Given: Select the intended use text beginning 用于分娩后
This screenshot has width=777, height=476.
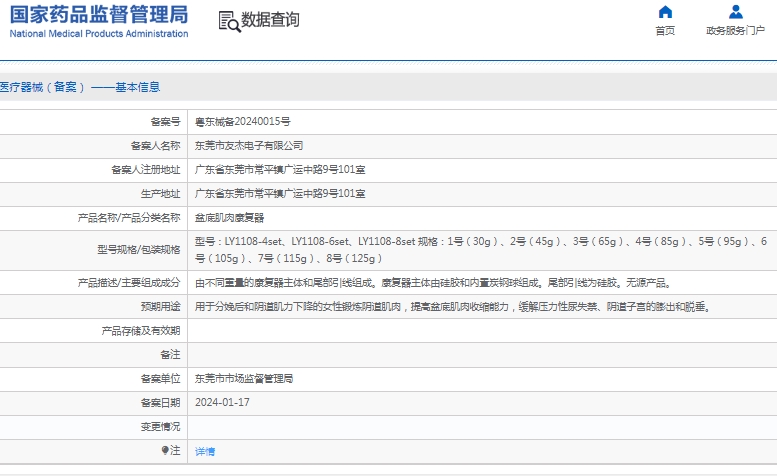Looking at the screenshot, I should coord(453,307).
